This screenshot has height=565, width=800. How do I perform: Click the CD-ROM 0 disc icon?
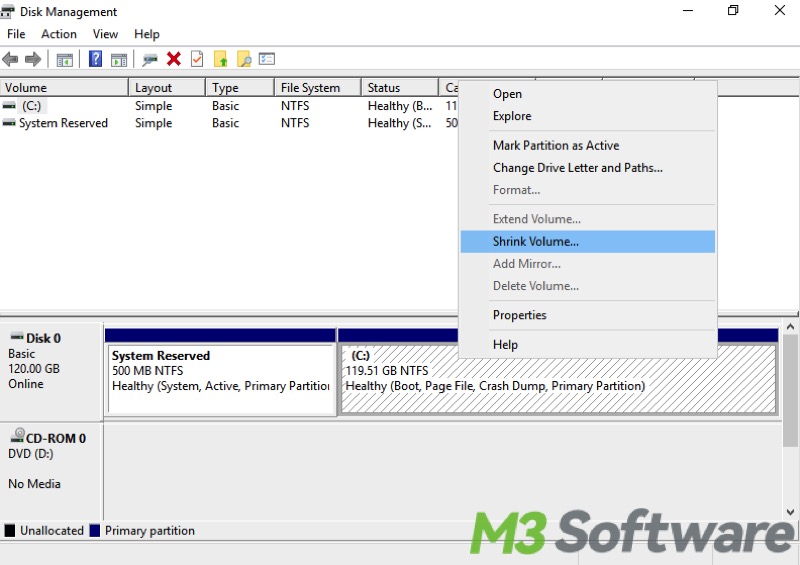click(x=18, y=435)
